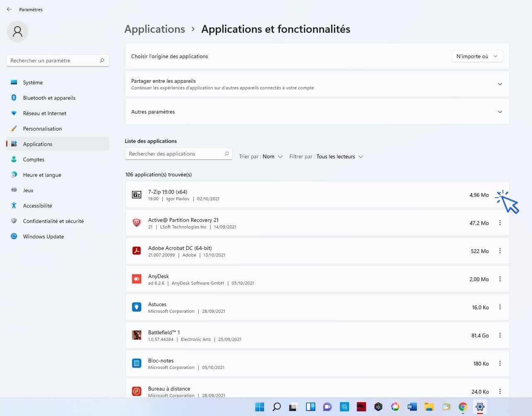Screen dimensions: 532x416
Task: Open the Comptes section
Action: pos(58,159)
